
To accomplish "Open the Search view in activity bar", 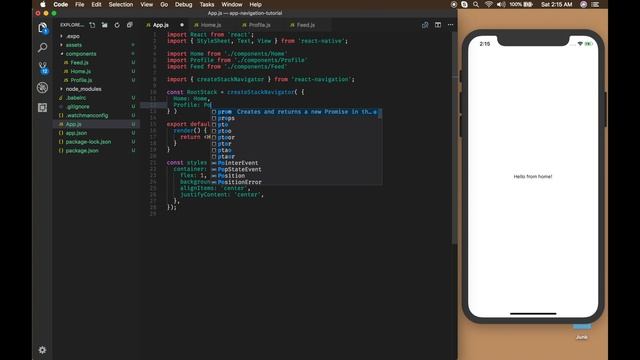I will point(42,48).
